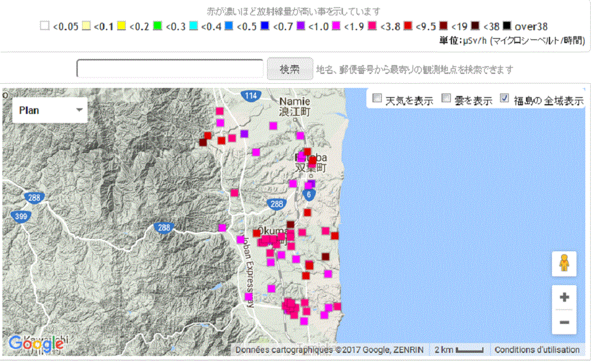592x364 pixels.
Task: Open the Conditions d'utilisation link
Action: click(x=536, y=350)
